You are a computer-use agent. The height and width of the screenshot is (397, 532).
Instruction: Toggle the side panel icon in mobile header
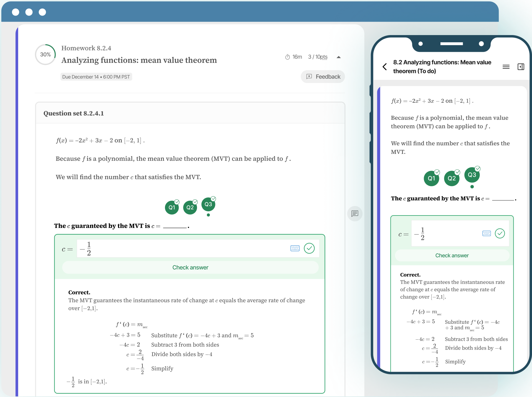coord(521,67)
